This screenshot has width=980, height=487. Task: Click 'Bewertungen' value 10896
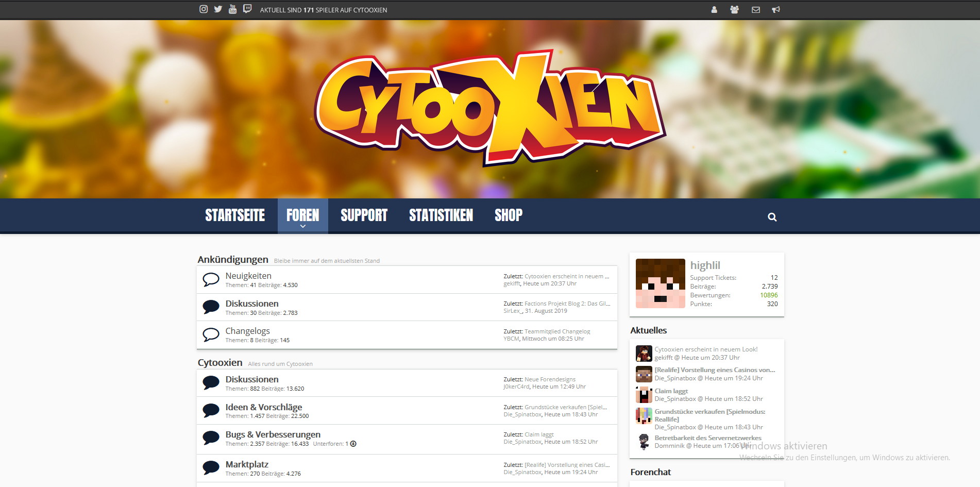click(x=769, y=295)
